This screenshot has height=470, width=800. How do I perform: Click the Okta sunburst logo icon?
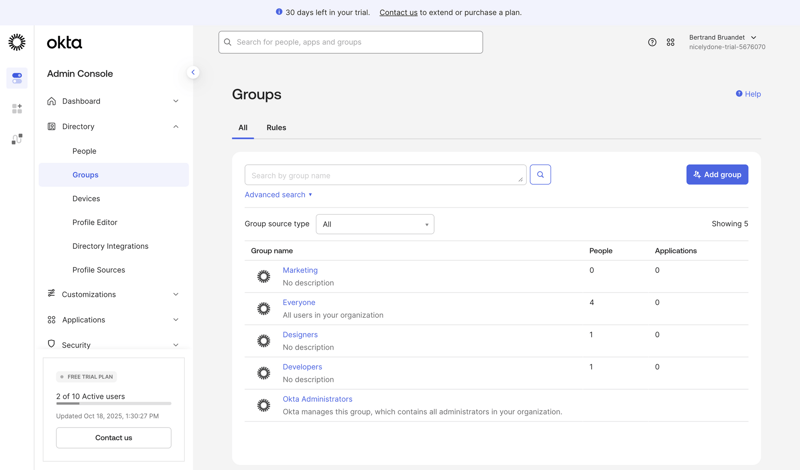point(17,42)
